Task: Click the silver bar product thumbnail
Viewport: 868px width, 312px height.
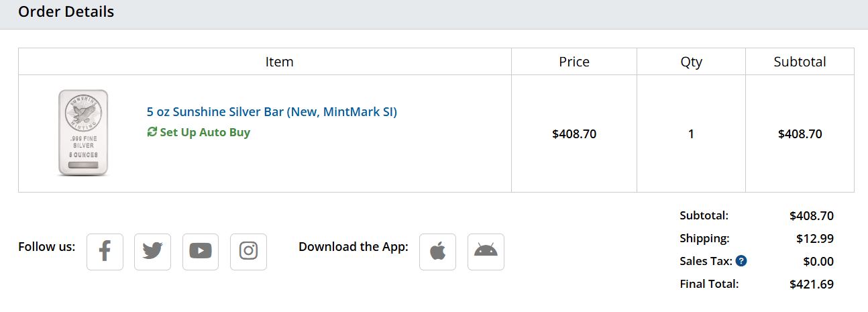Action: point(83,133)
